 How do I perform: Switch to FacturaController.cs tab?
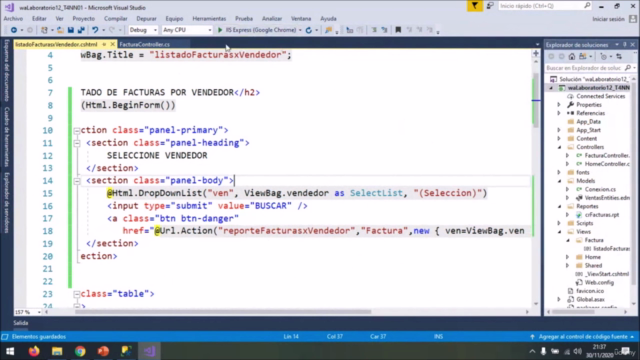[144, 44]
